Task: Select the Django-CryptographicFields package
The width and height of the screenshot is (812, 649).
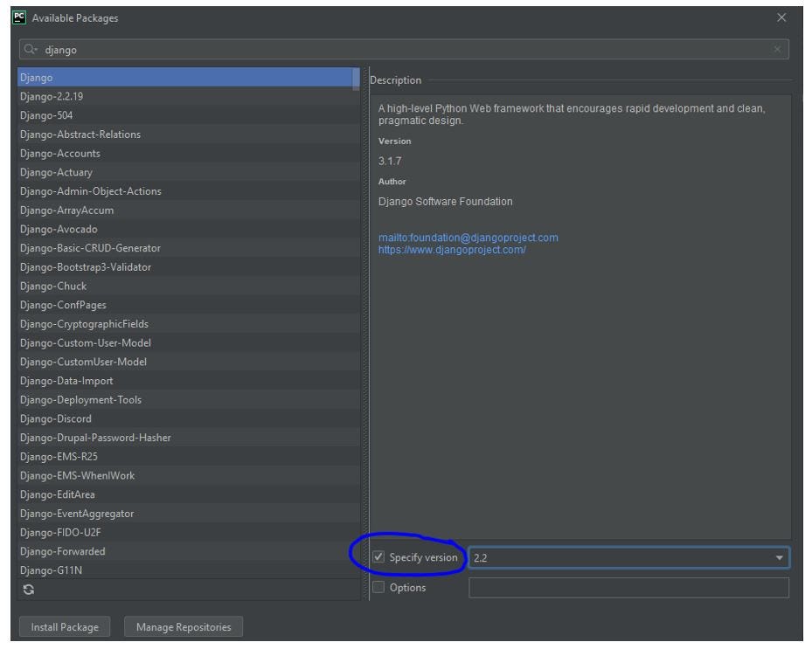Action: coord(84,324)
